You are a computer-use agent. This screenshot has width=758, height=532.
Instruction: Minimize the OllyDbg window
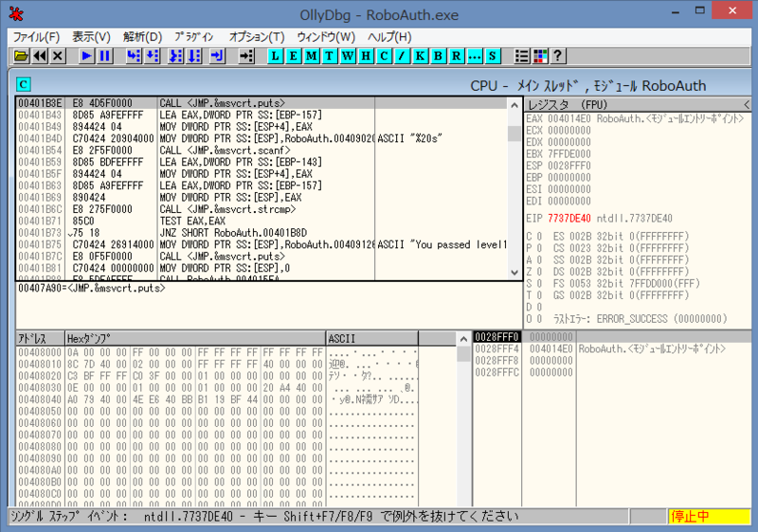point(676,11)
